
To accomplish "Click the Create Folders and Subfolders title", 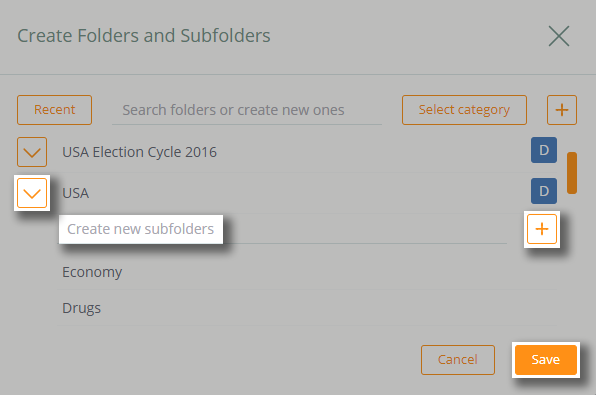I will coord(144,36).
